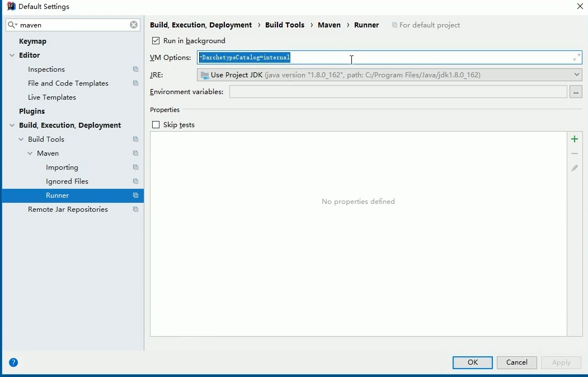The image size is (588, 377).
Task: Select Runner in settings tree
Action: pos(73,196)
